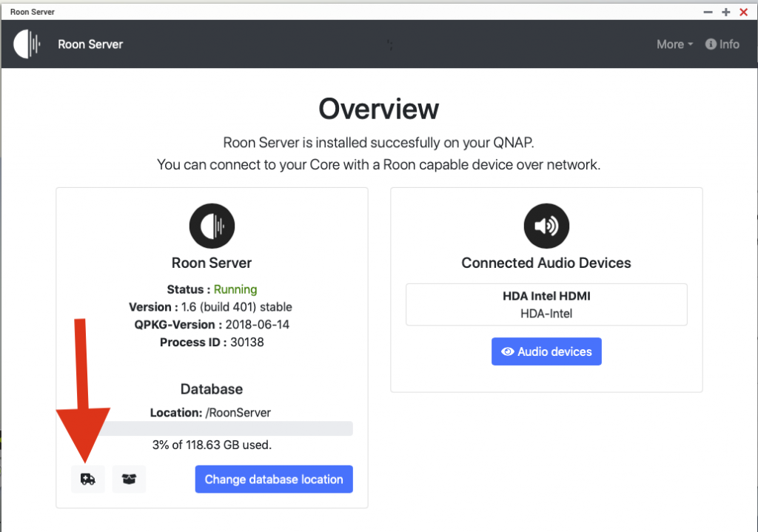Click the eye icon in Audio devices button
758x532 pixels.
pyautogui.click(x=508, y=351)
